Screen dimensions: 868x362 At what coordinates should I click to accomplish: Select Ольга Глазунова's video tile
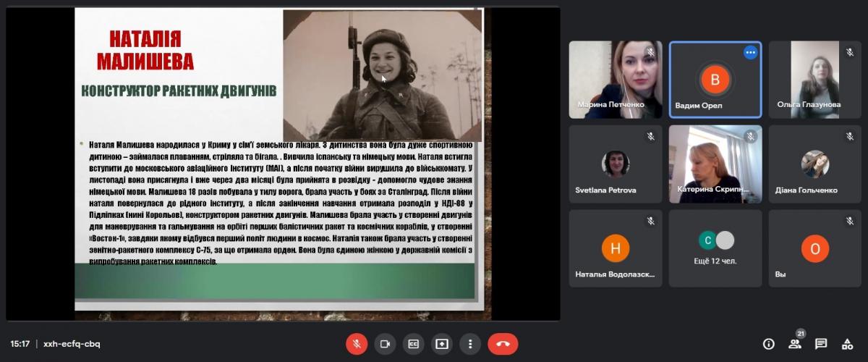pos(814,79)
